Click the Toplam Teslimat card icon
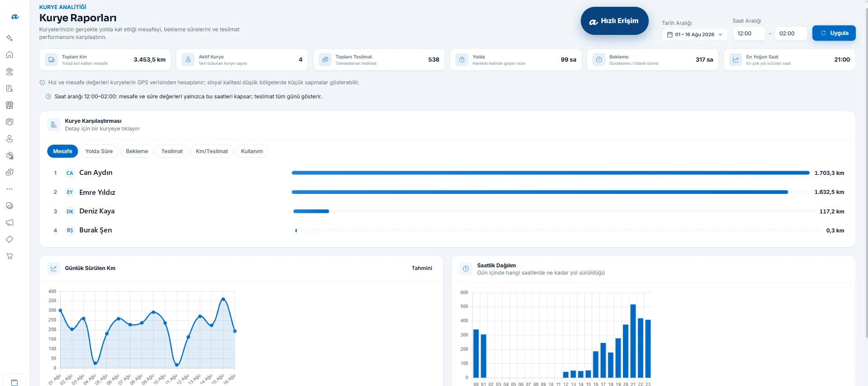The image size is (868, 386). tap(325, 60)
